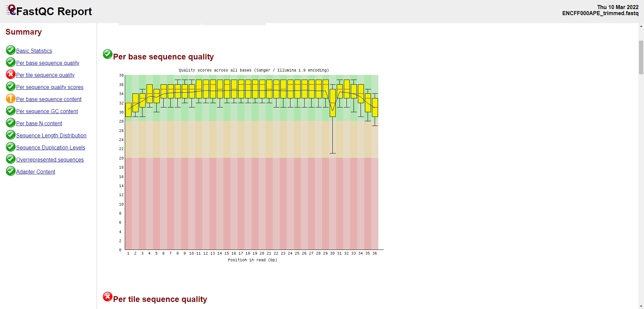Viewport: 644px width, 309px height.
Task: Open the Basic Statistics section link
Action: [34, 51]
